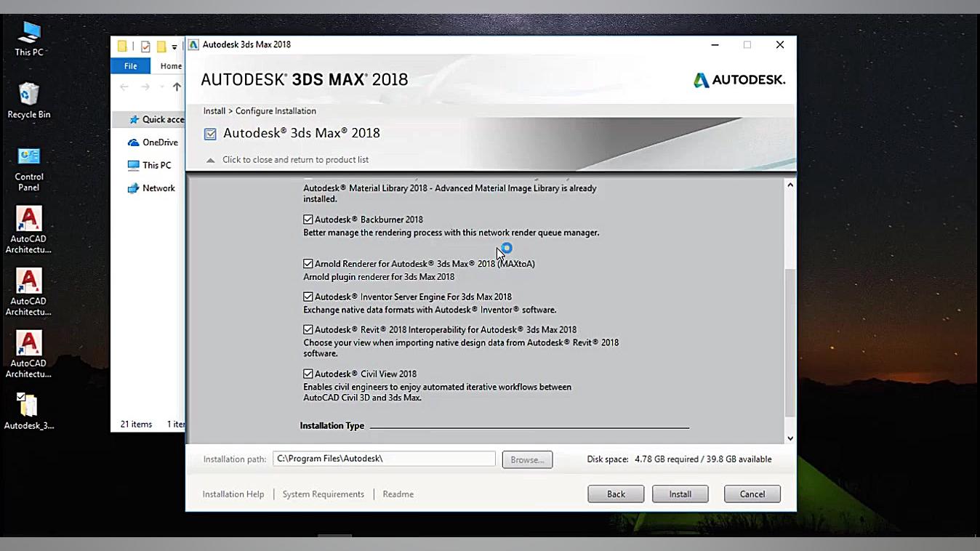Screen dimensions: 980x551
Task: Click the Explorer forward arrow
Action: (x=145, y=87)
